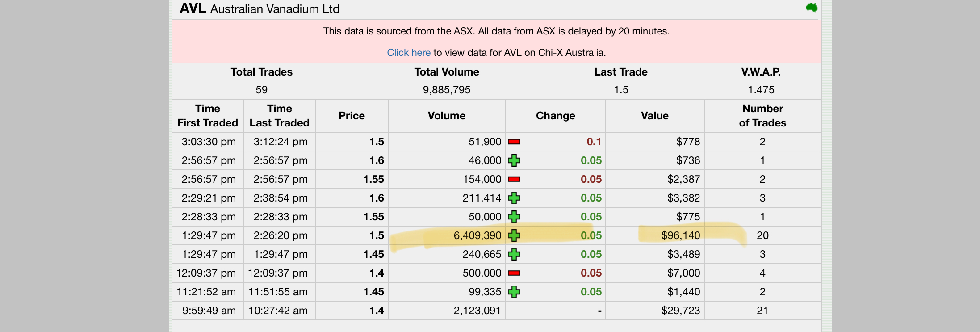Viewport: 980px width, 332px height.
Task: Click the green Australia map icon
Action: [812, 8]
